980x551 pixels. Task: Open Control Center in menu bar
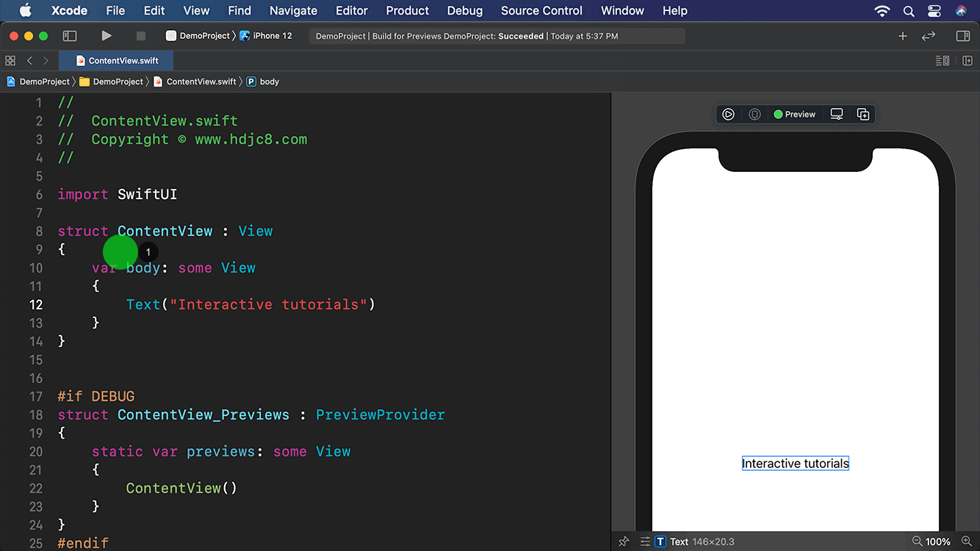coord(934,11)
